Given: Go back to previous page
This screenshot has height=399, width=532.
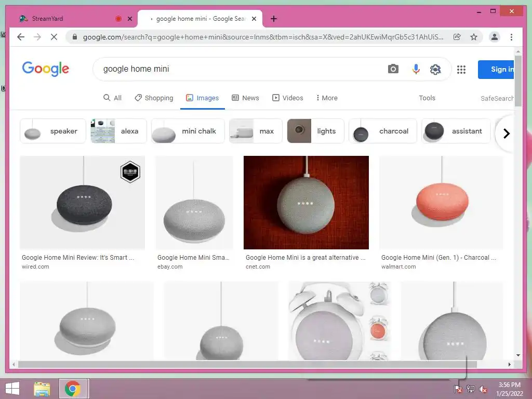Looking at the screenshot, I should [x=21, y=37].
